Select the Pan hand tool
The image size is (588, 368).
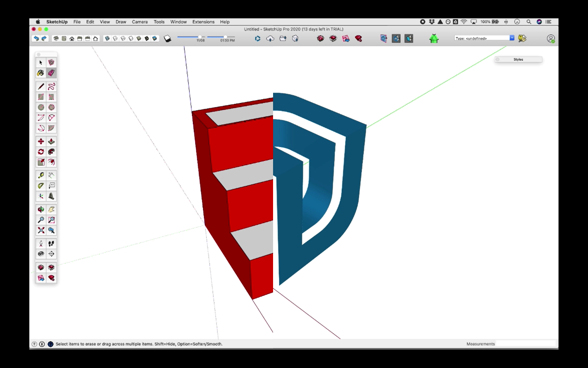[51, 209]
